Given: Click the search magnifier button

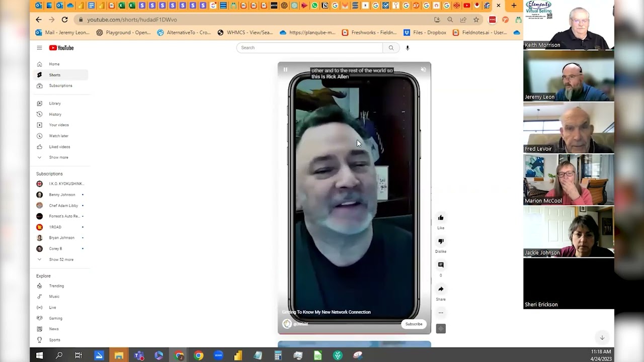Looking at the screenshot, I should pyautogui.click(x=391, y=48).
